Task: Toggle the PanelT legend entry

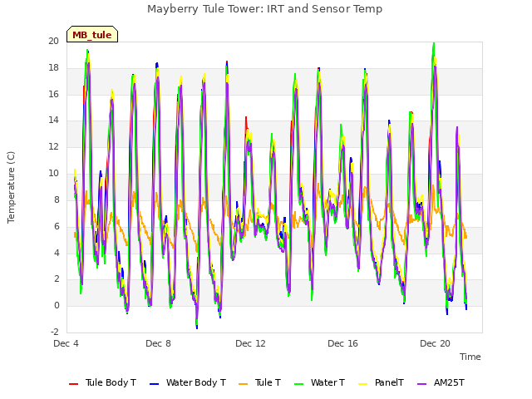Action: click(x=381, y=382)
